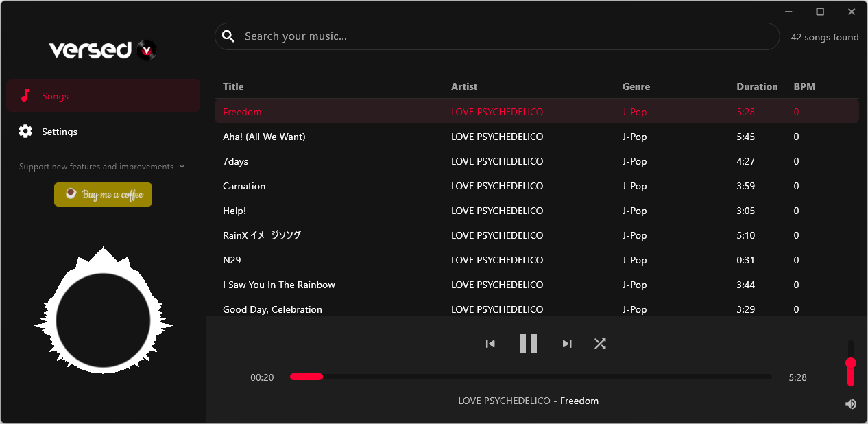Select the song 7days

(x=536, y=161)
